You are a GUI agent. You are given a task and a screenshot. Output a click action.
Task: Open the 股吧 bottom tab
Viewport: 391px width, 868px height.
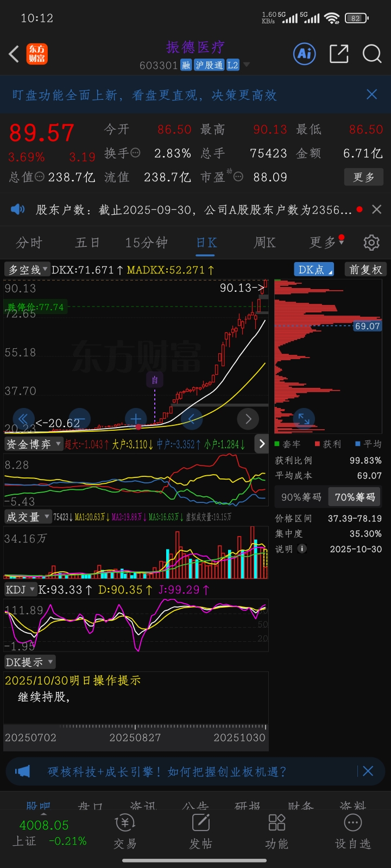(x=38, y=806)
